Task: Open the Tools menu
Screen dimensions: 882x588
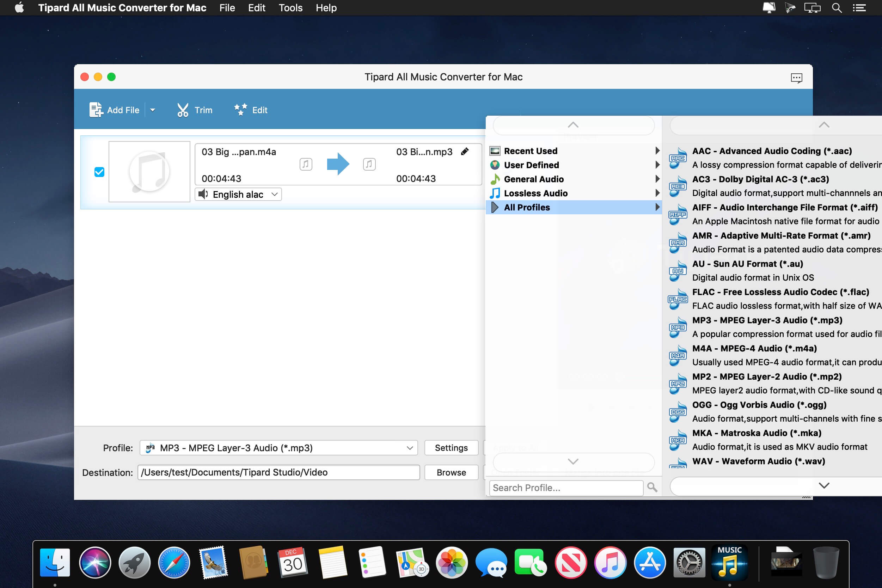Action: pos(290,7)
